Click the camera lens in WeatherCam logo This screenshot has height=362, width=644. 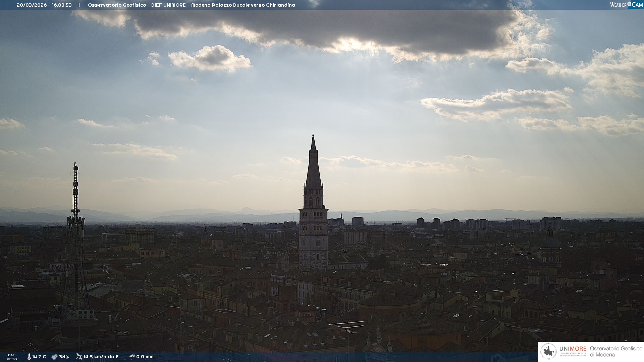click(629, 4)
